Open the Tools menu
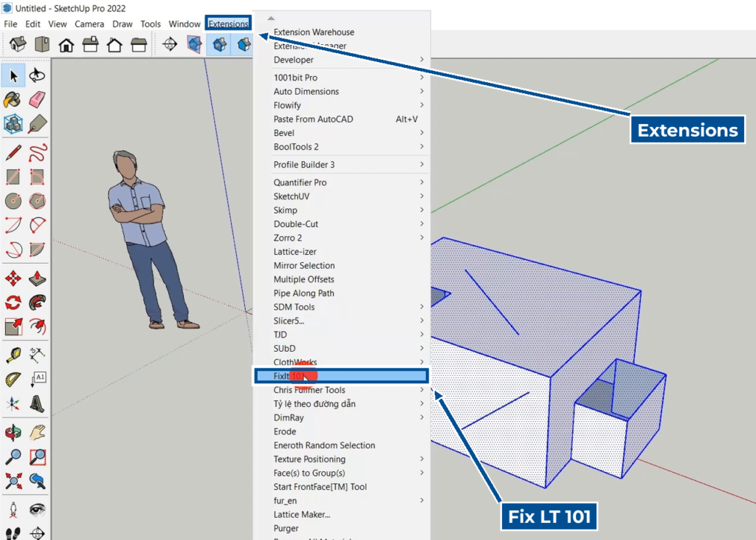 (151, 24)
